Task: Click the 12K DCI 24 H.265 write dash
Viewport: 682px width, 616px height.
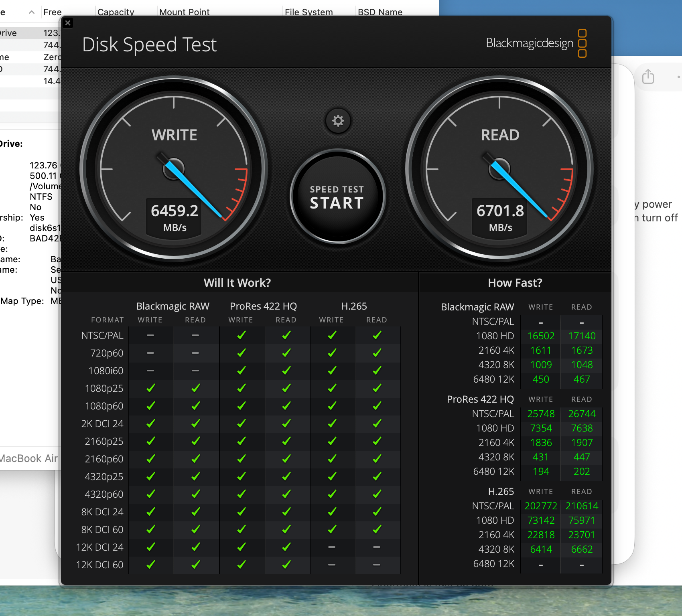Action: coord(332,547)
